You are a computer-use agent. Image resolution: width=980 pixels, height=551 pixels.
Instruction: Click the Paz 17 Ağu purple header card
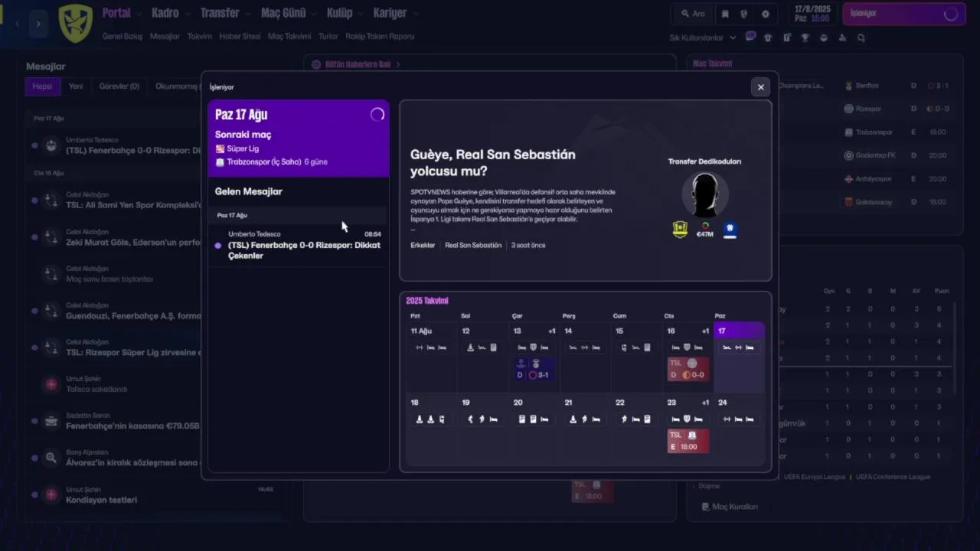(299, 139)
